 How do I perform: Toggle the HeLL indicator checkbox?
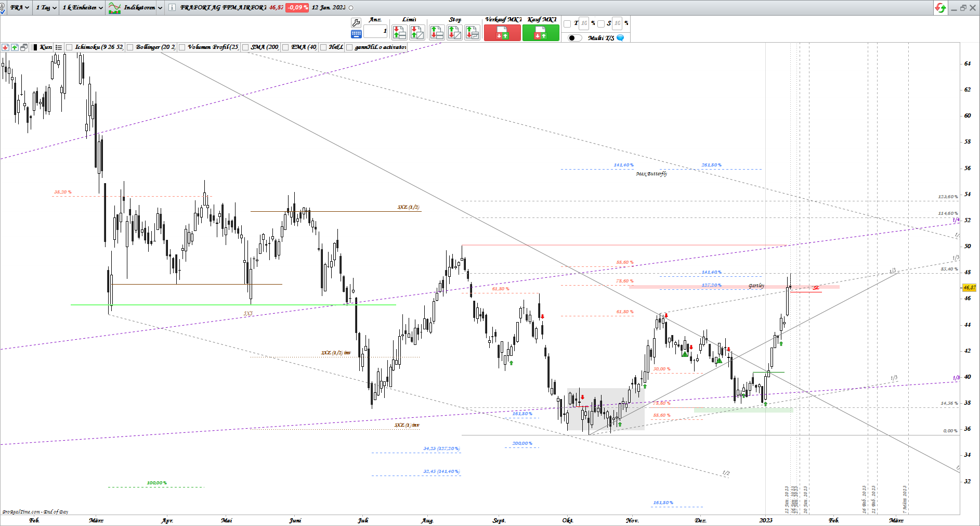(323, 47)
